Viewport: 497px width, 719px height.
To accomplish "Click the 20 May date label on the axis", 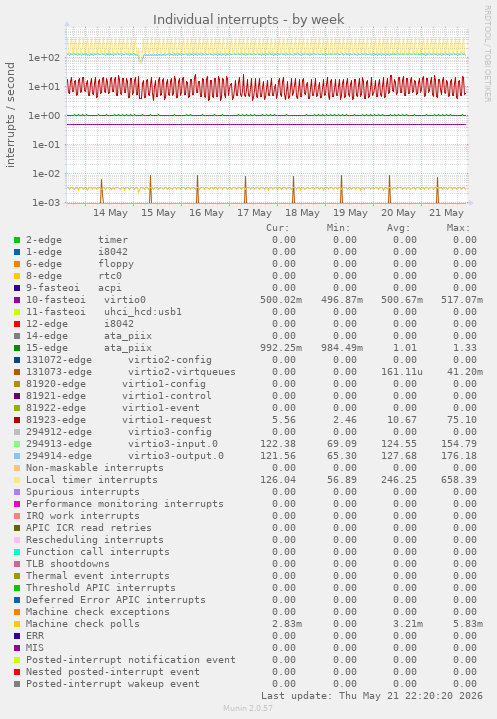I will (x=398, y=213).
